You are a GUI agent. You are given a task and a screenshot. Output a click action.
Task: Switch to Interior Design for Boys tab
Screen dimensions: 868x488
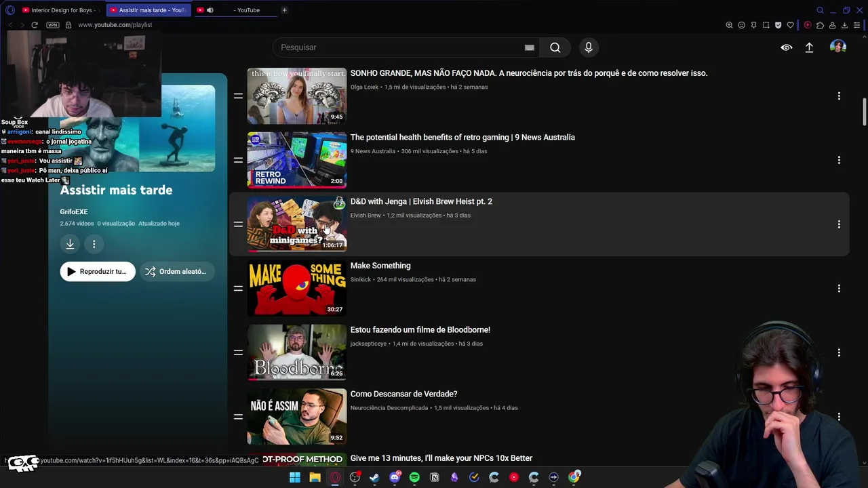(x=60, y=10)
